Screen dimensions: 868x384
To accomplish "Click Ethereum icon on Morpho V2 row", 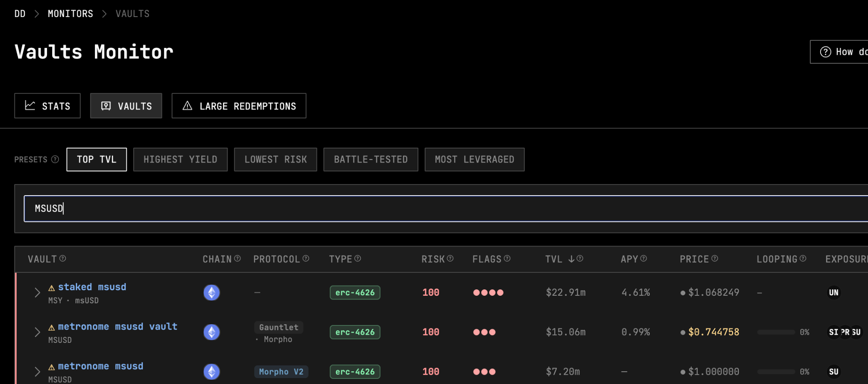I will [211, 372].
